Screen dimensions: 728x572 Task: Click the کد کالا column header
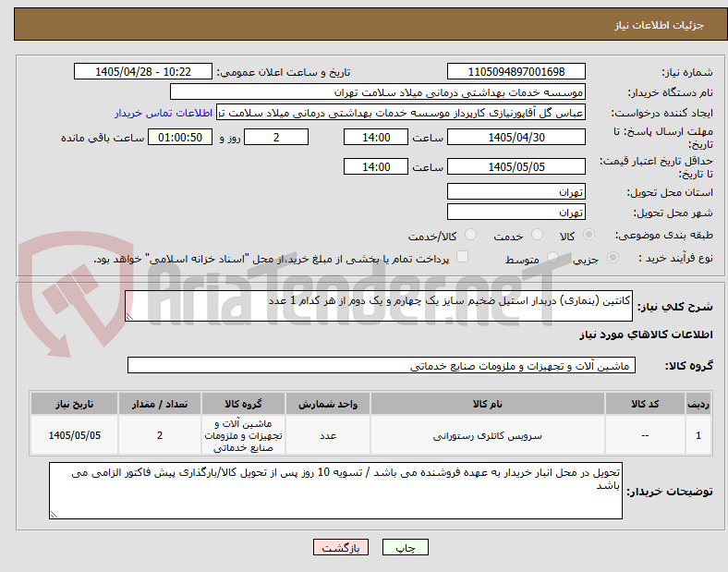point(645,404)
